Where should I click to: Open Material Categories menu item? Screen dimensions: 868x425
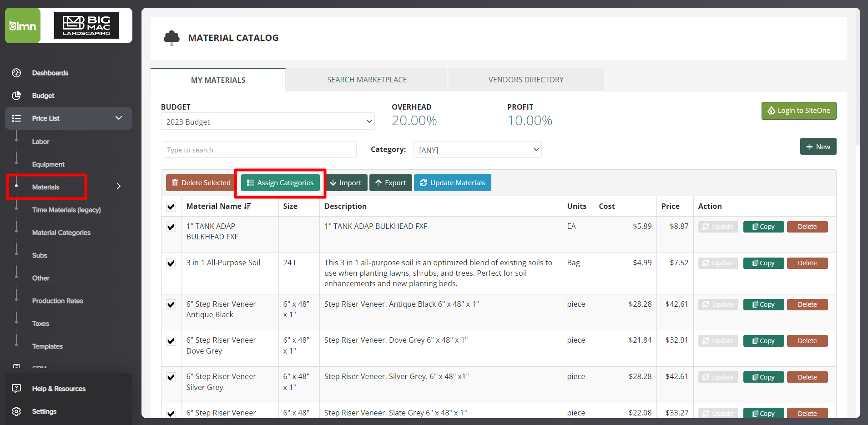click(x=61, y=233)
